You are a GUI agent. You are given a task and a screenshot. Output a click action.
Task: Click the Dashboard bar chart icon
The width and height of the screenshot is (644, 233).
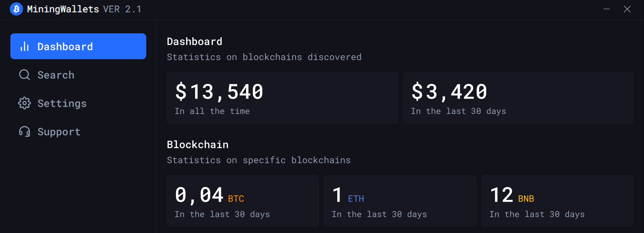tap(24, 46)
